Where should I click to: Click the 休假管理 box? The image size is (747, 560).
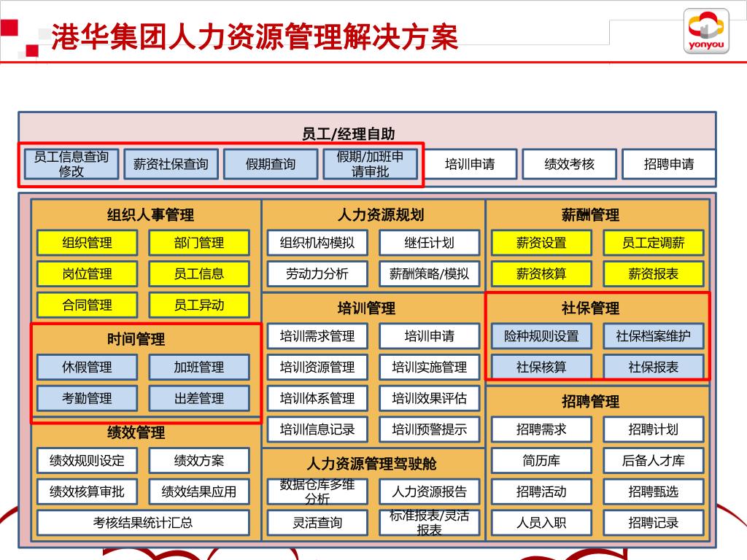point(88,367)
